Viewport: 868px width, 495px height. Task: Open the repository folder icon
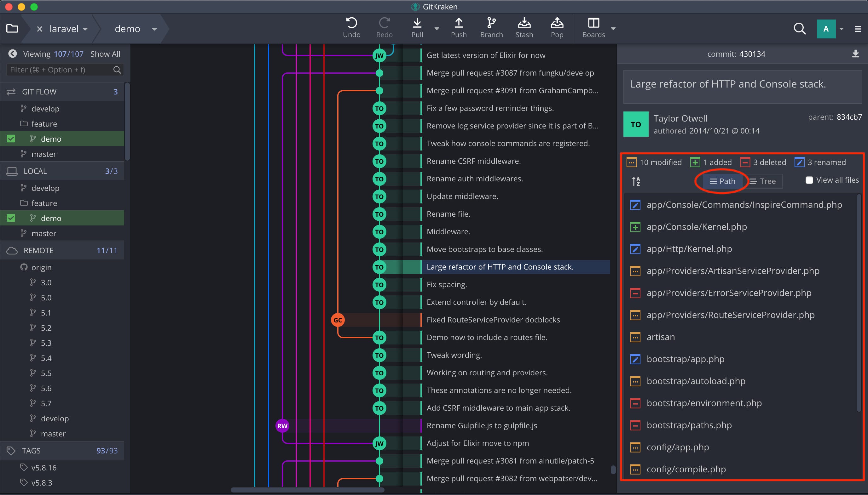(12, 29)
